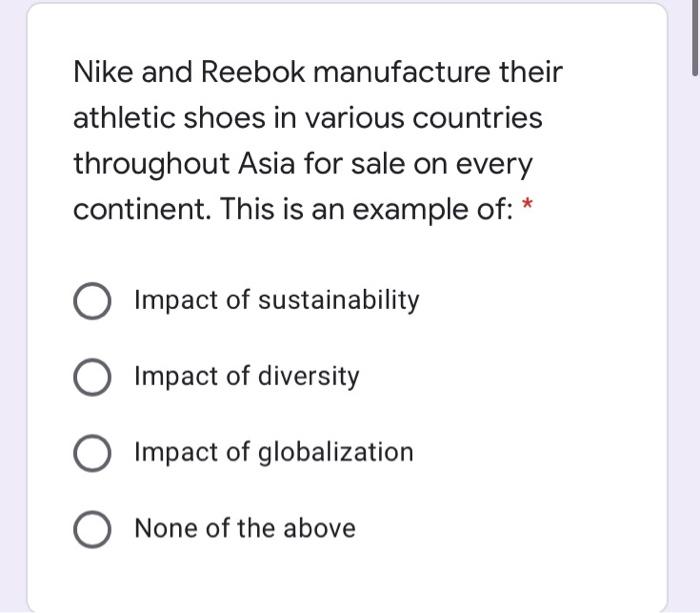Click the 'None of the above' option label
Image resolution: width=700 pixels, height=613 pixels.
[x=245, y=528]
